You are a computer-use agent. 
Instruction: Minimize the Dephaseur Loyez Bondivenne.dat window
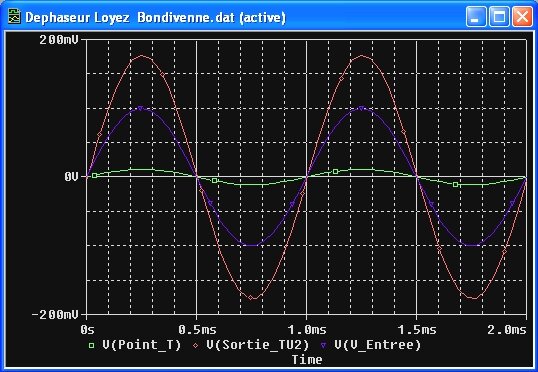point(476,16)
